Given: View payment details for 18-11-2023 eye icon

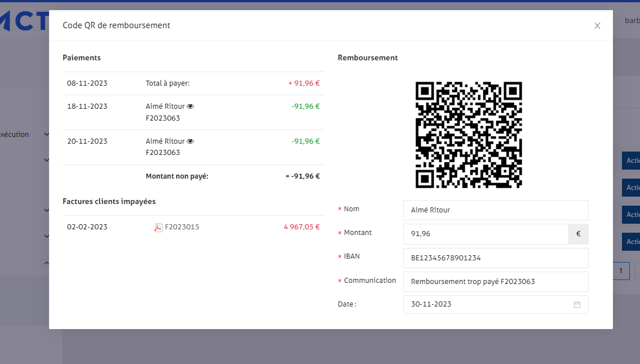Looking at the screenshot, I should [191, 106].
